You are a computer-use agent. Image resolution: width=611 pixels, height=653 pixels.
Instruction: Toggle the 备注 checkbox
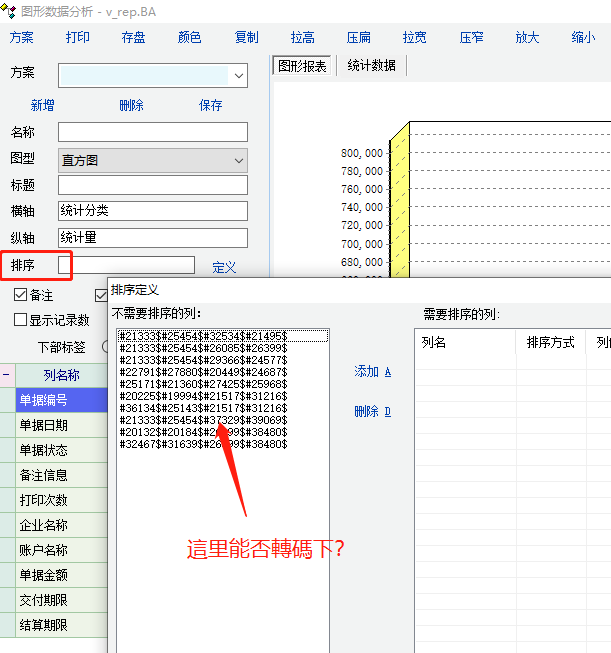pos(21,296)
